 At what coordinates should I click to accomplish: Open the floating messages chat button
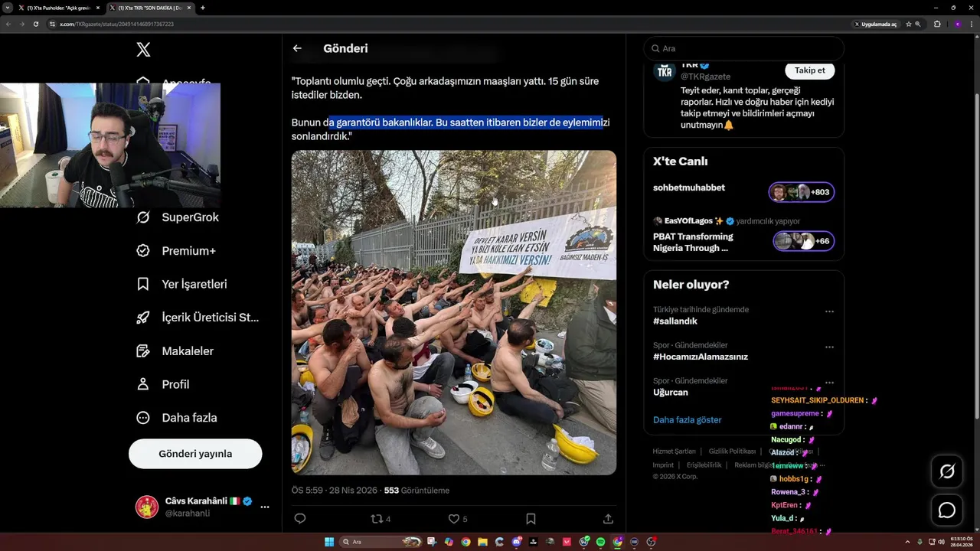[x=947, y=510]
